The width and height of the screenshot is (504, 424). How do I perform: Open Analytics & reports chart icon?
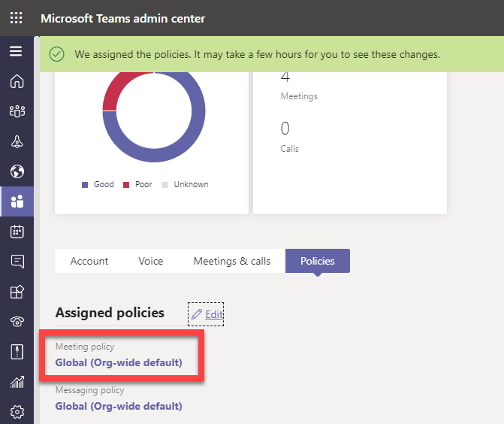tap(17, 382)
